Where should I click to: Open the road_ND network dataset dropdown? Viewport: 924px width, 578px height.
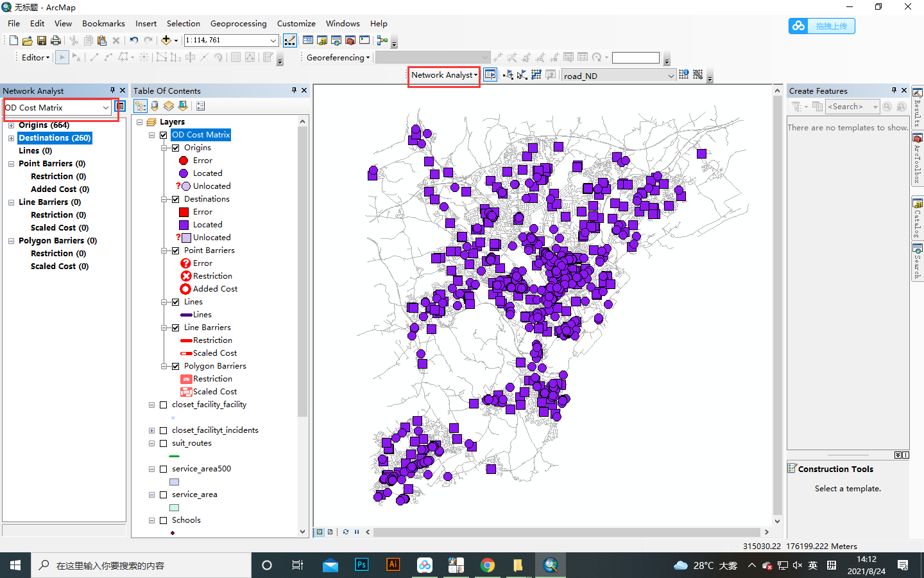[x=669, y=75]
